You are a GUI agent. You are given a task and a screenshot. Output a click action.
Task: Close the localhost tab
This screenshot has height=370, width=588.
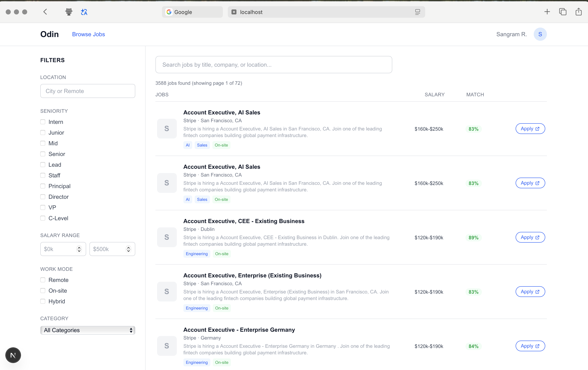234,12
